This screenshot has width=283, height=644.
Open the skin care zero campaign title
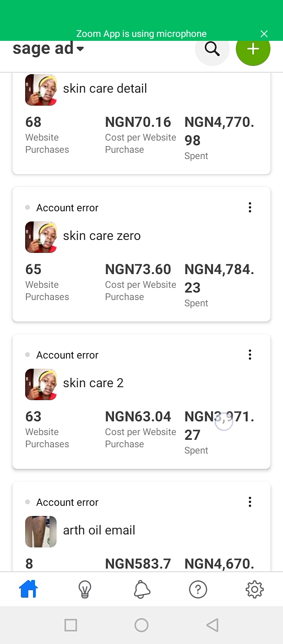click(x=102, y=236)
